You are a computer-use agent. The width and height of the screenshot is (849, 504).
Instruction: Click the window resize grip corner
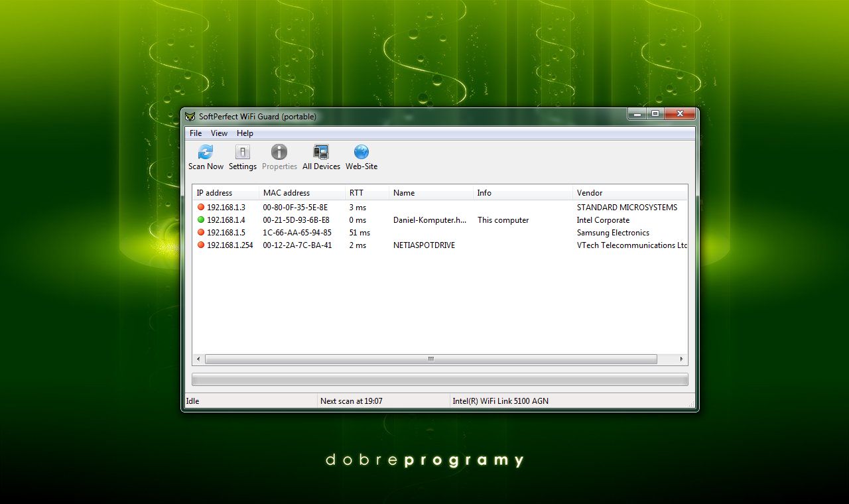coord(690,403)
